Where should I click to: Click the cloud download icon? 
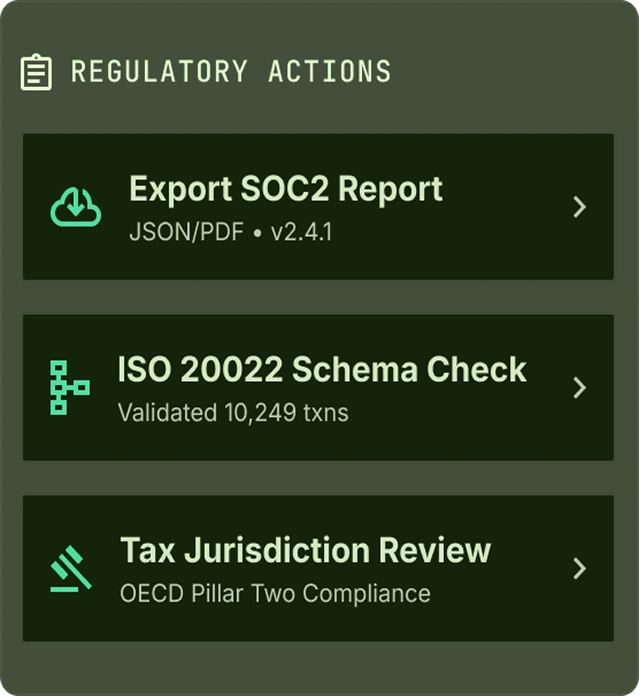[76, 207]
